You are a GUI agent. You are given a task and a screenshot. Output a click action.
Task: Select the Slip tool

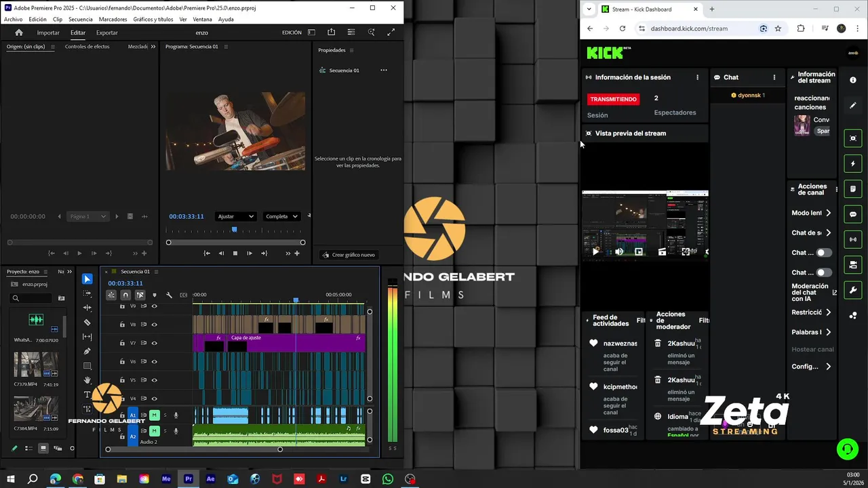(x=87, y=336)
